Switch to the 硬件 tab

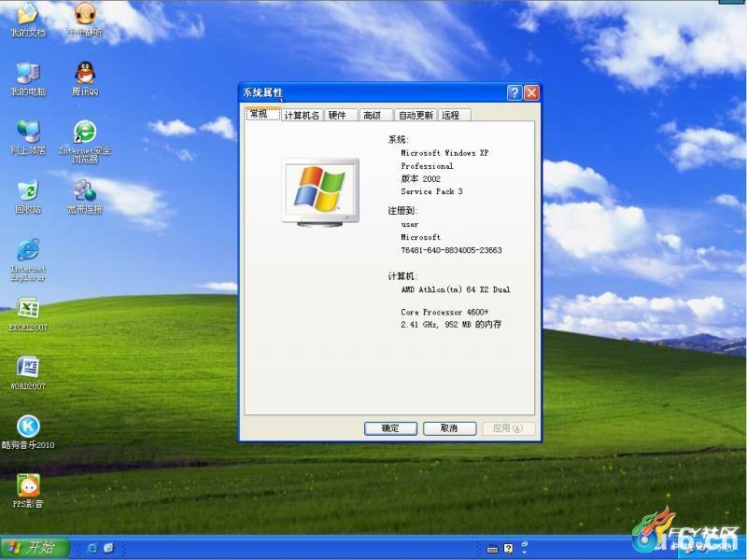(340, 115)
